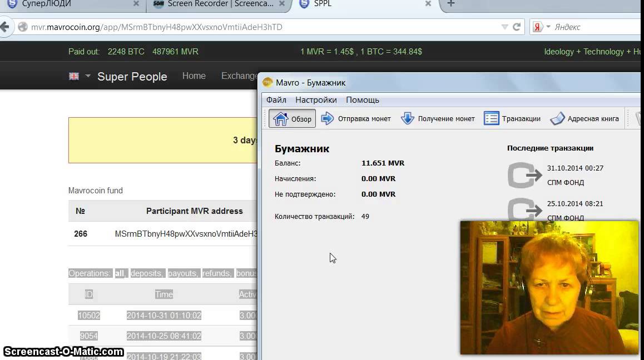Click the mavrocoin.org address bar
644x360 pixels.
click(x=263, y=27)
